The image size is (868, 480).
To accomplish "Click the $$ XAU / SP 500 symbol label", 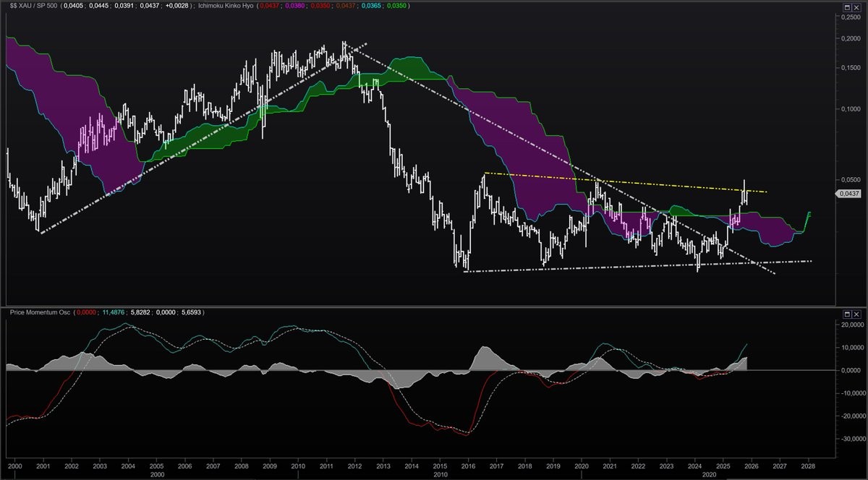I will coord(35,5).
